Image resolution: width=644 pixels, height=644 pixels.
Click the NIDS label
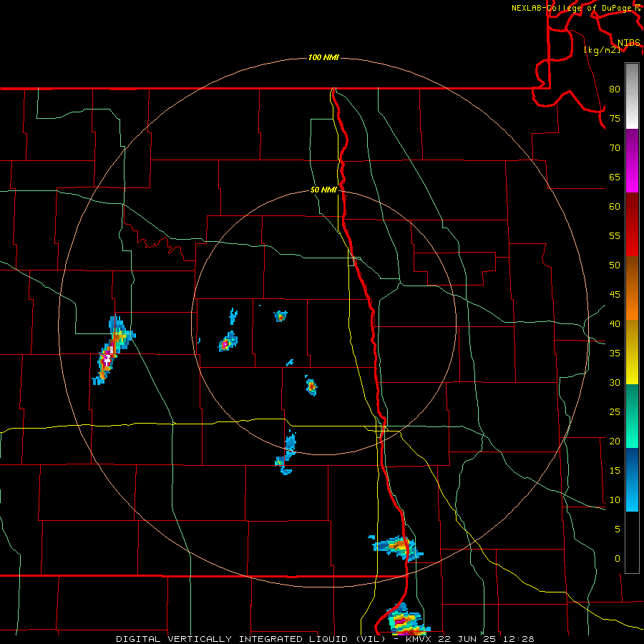(x=628, y=42)
